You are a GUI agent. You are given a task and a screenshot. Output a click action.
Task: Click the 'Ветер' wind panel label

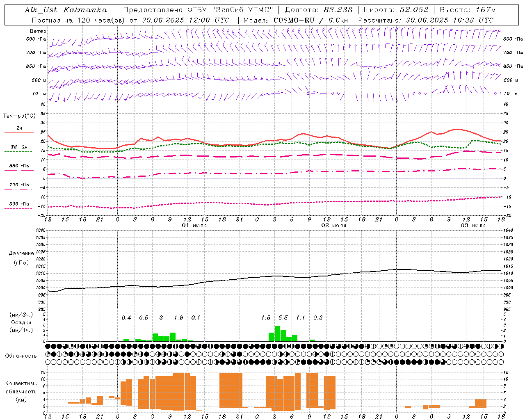point(38,31)
